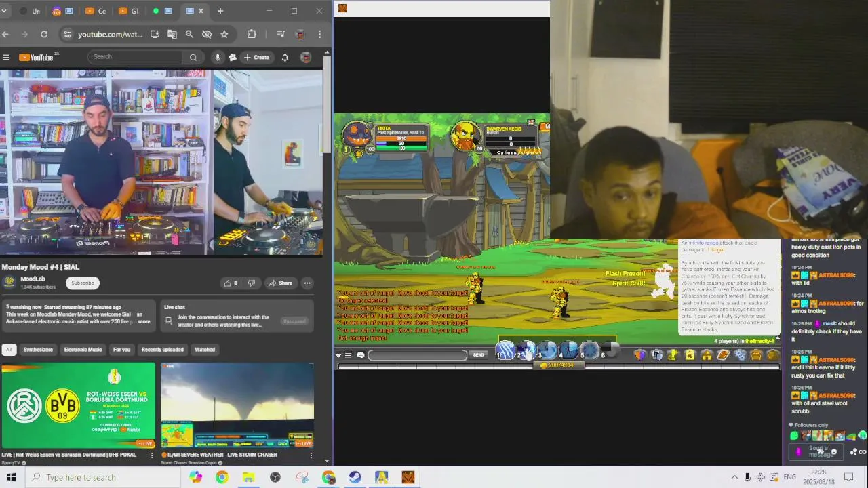868x488 pixels.
Task: Open the game chat channel list icon
Action: [349, 355]
